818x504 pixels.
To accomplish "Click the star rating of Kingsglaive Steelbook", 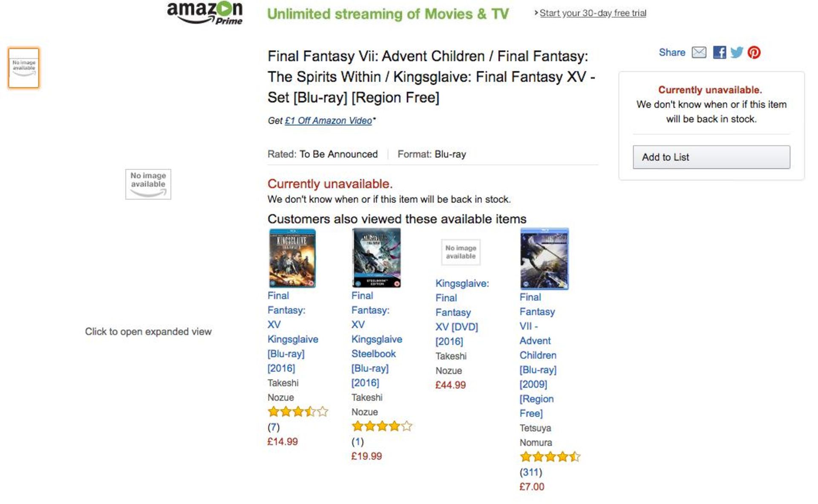I will (382, 426).
